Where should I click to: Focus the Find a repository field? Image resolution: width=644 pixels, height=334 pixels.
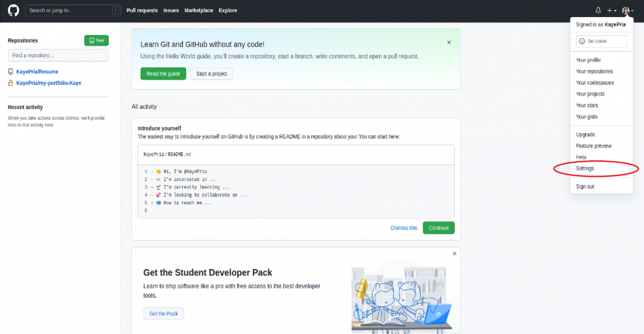tap(58, 55)
